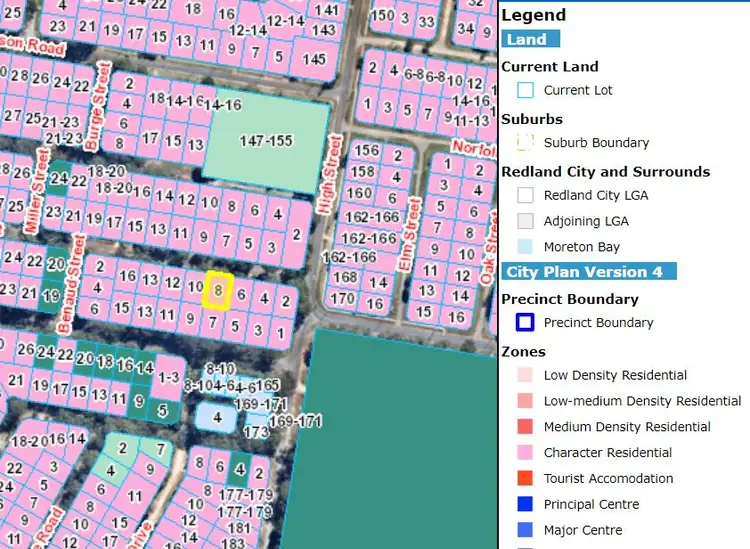Select lot 173 on the map
750x549 pixels.
point(256,432)
